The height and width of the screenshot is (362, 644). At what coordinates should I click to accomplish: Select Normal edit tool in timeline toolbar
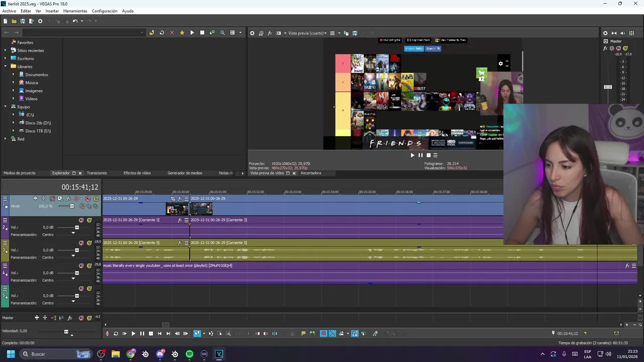click(197, 333)
